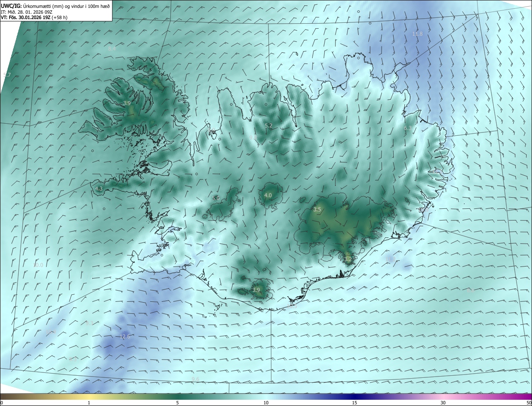Screen dimensions: 532x406
Task: Click the 11.8 value over the blue area
Action: (x=417, y=34)
